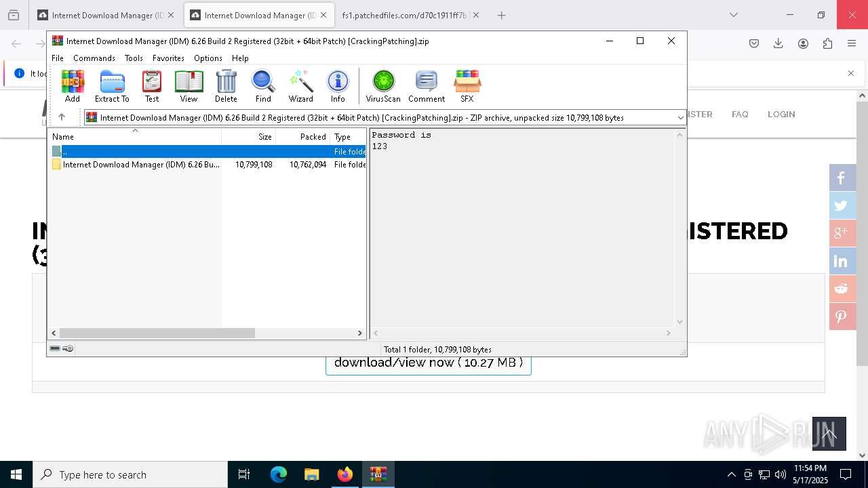Sort file list by Type column
868x488 pixels.
click(x=348, y=137)
